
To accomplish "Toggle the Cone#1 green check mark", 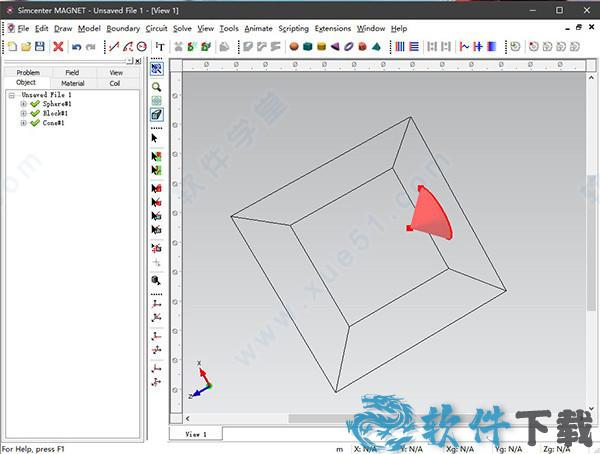I will point(35,123).
